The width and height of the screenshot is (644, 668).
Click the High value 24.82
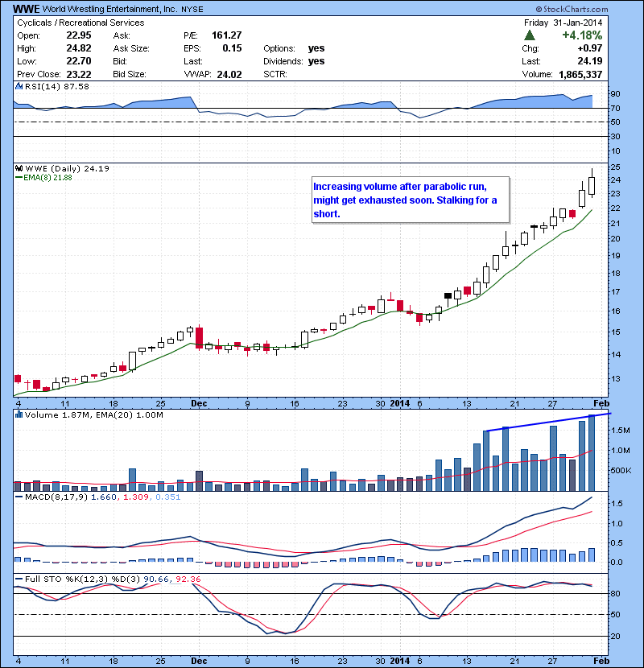pyautogui.click(x=79, y=48)
